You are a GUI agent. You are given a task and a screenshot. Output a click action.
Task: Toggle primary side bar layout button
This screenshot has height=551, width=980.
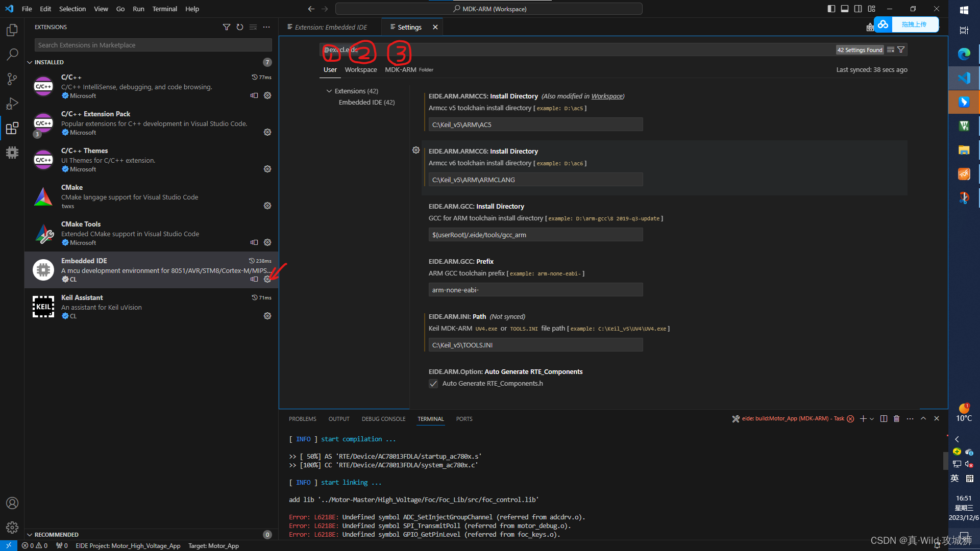pyautogui.click(x=831, y=9)
